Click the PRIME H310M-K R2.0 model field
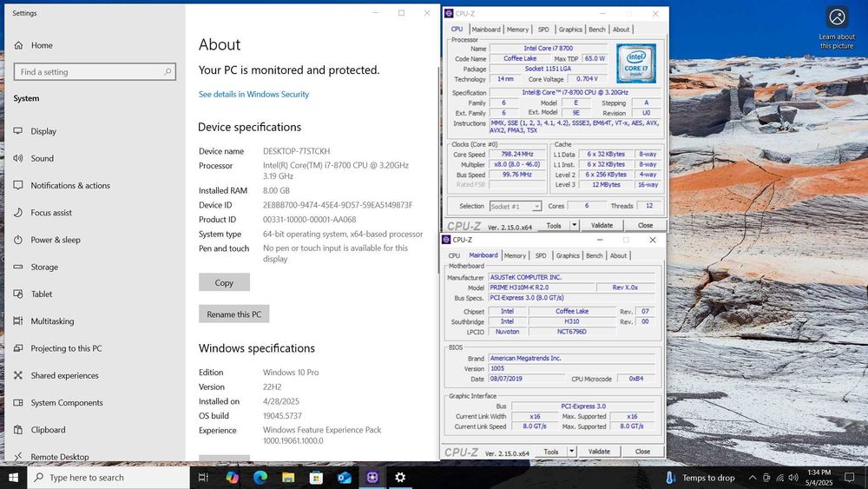The width and height of the screenshot is (868, 489). (542, 287)
